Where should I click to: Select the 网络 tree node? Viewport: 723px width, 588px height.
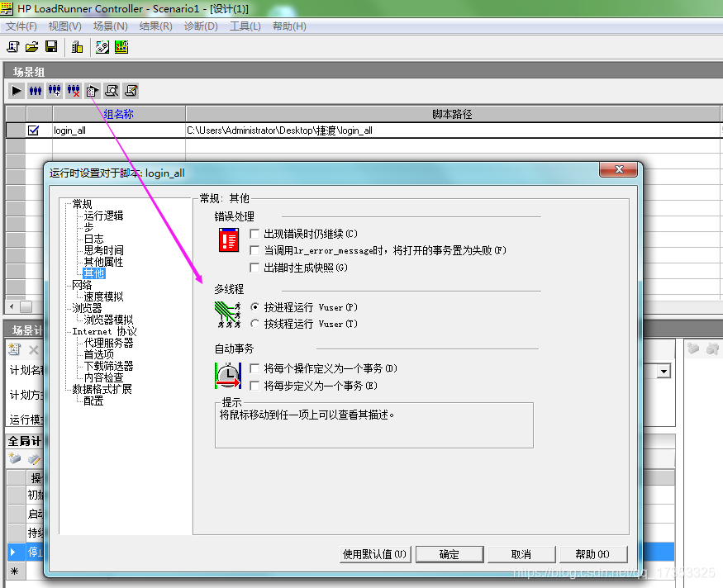click(x=82, y=285)
